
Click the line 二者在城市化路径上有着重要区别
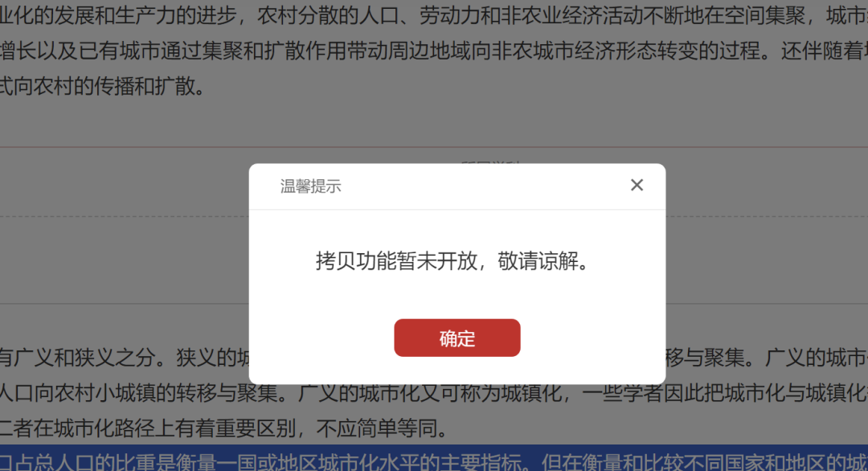[223, 428]
